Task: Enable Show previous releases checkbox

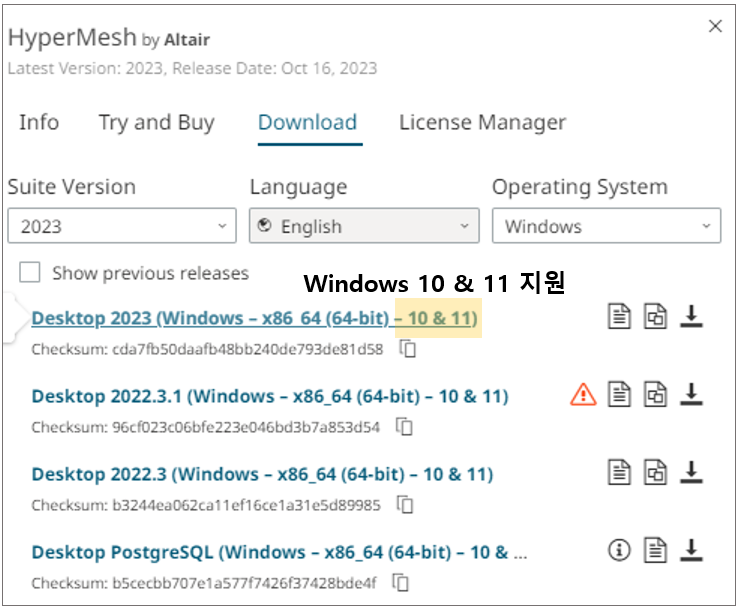Action: 30,273
